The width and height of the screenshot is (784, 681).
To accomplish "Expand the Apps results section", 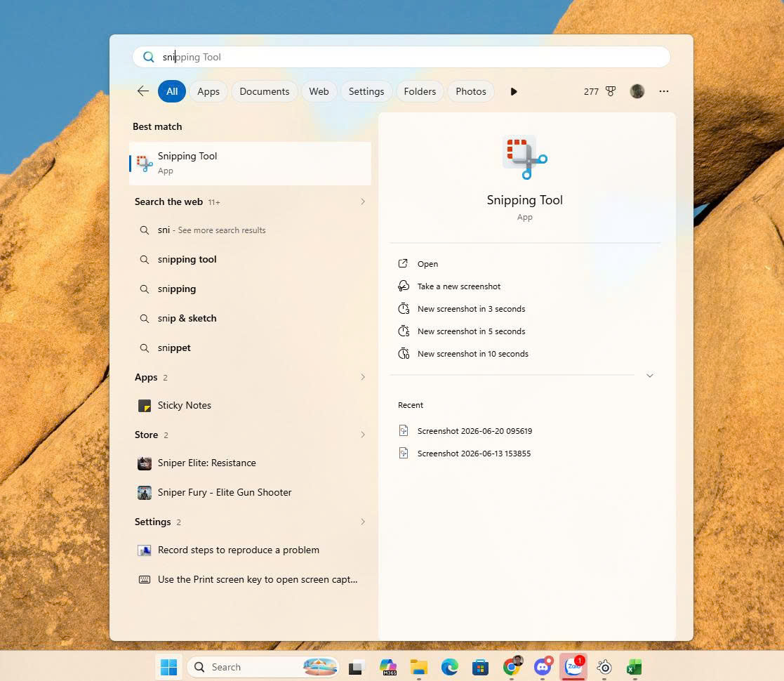I will [x=362, y=377].
